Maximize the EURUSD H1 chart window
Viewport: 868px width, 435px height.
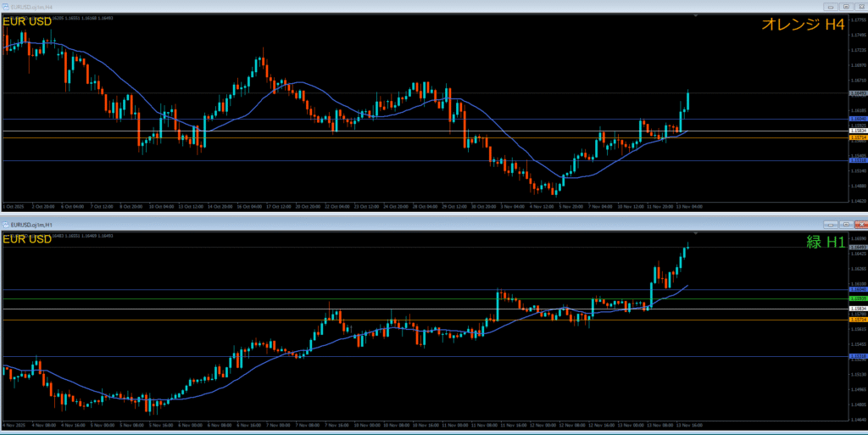click(x=844, y=224)
